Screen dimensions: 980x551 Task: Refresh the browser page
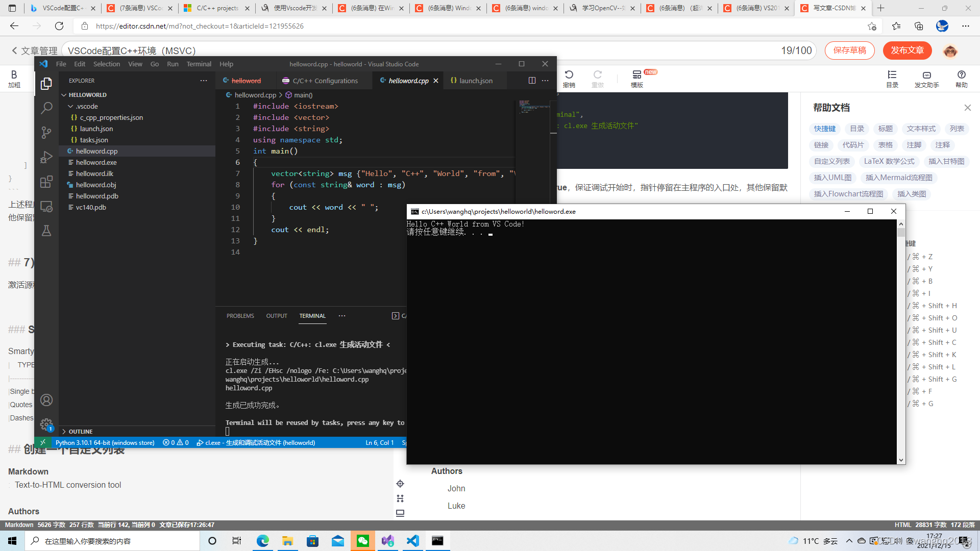(59, 26)
